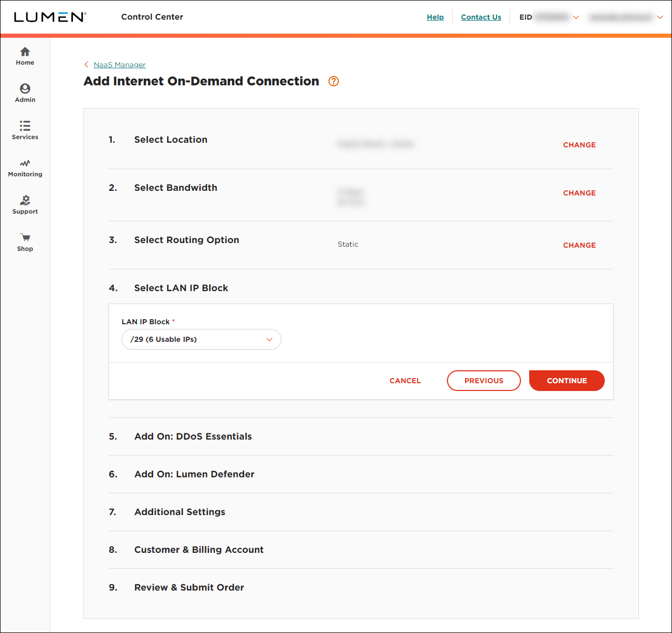Viewport: 672px width, 633px height.
Task: Open the Shop cart icon
Action: 25,237
